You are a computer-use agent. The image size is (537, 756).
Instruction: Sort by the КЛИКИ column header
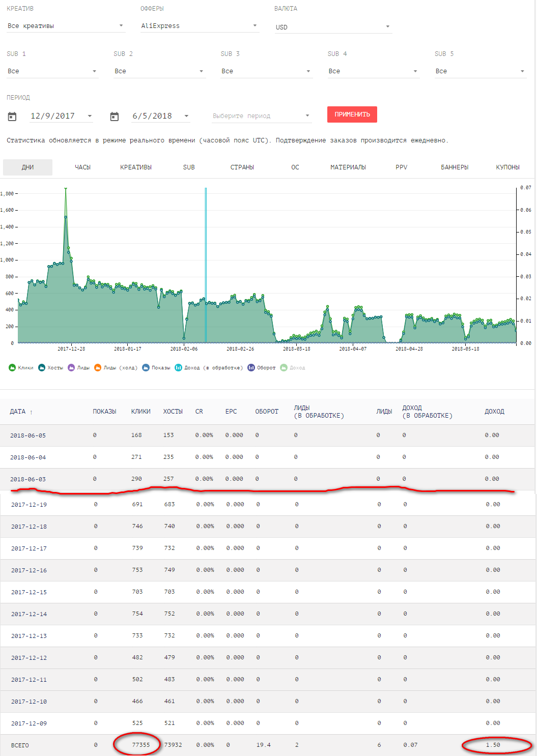point(140,412)
